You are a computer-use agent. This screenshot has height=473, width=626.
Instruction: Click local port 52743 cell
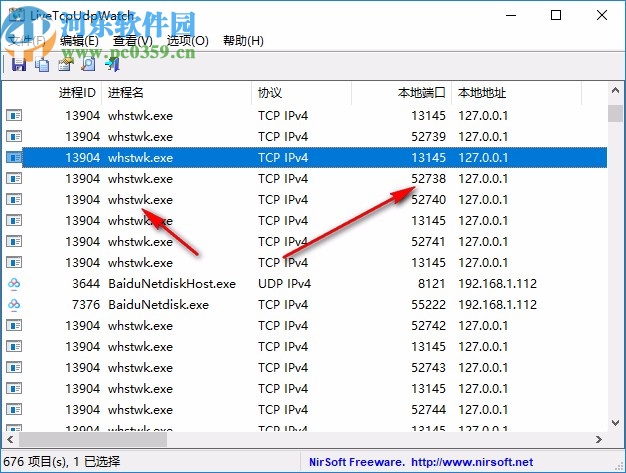point(428,368)
